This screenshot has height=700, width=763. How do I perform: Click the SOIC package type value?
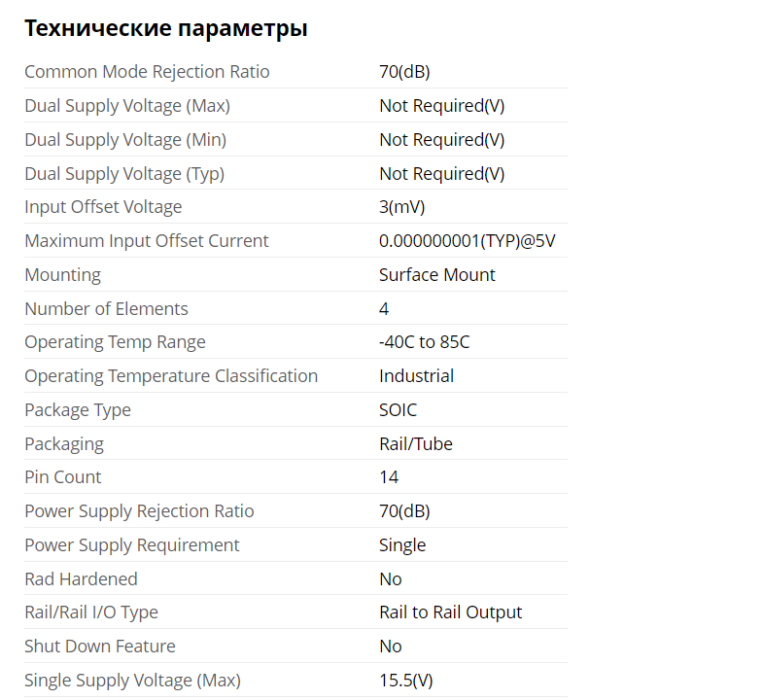tap(398, 410)
